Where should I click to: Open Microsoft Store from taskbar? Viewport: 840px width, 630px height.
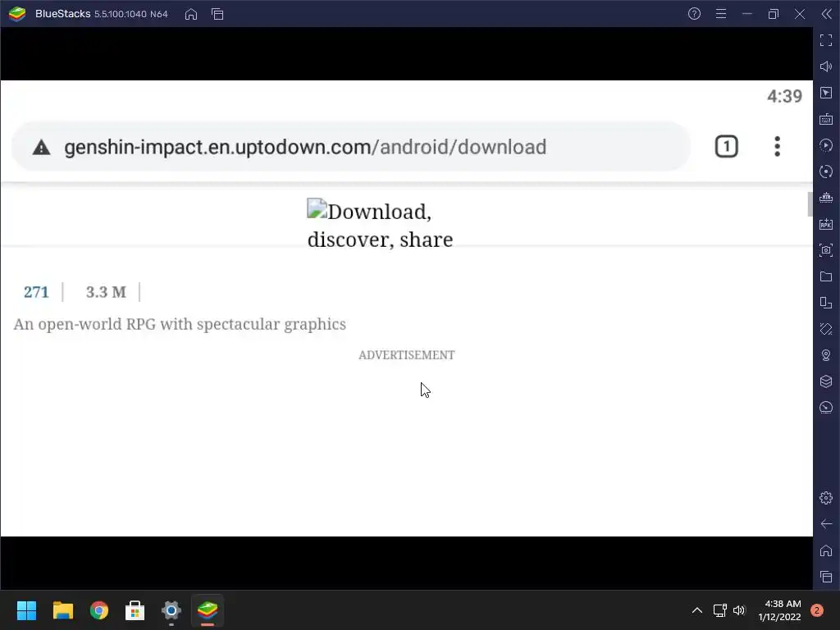click(135, 610)
